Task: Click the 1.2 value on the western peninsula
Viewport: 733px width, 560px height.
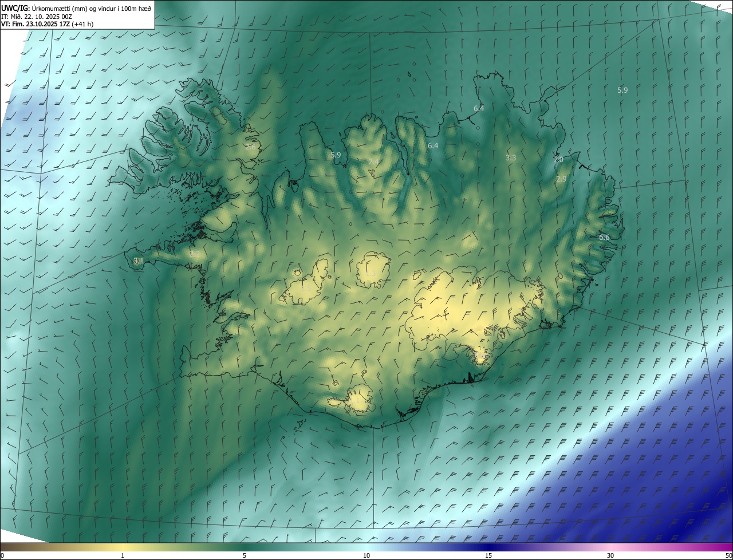Action: click(195, 254)
